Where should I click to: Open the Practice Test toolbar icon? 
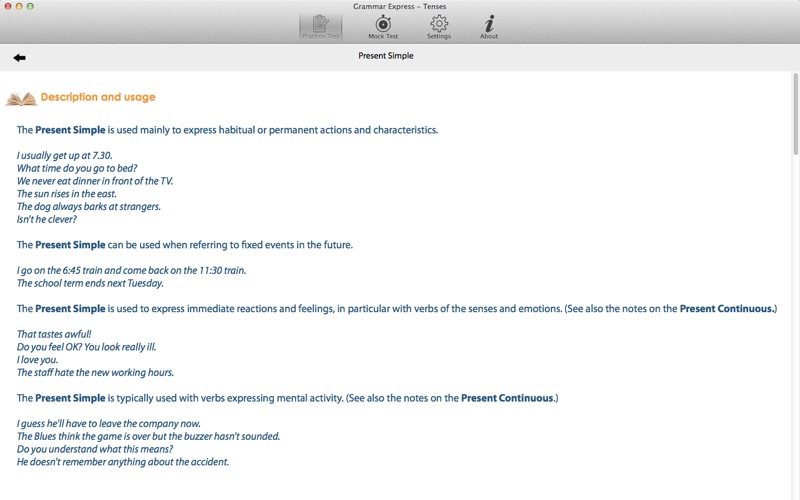pyautogui.click(x=320, y=27)
